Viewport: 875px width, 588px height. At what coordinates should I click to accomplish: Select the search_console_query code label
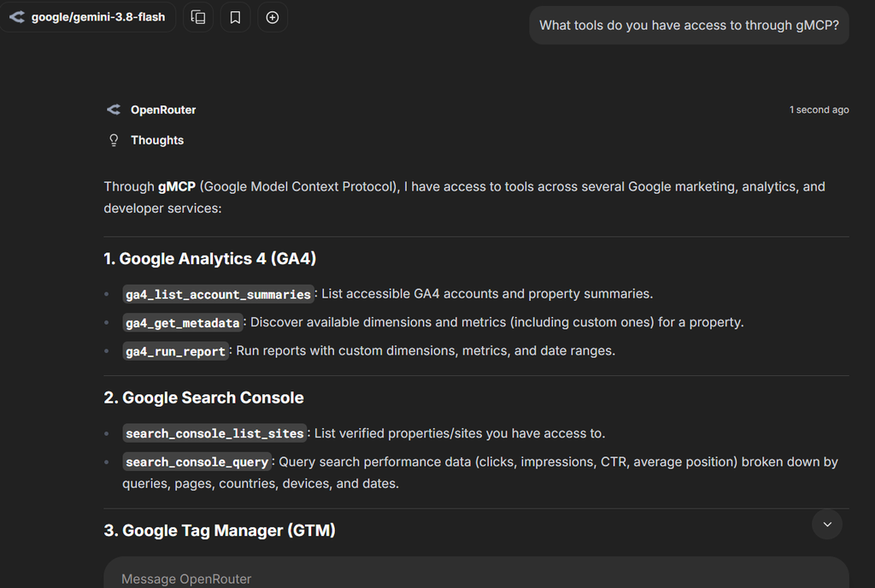click(197, 462)
